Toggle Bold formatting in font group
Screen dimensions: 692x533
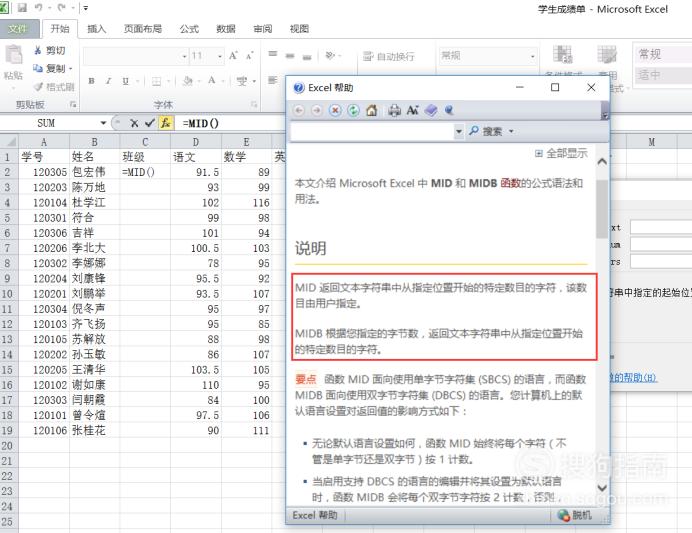91,81
